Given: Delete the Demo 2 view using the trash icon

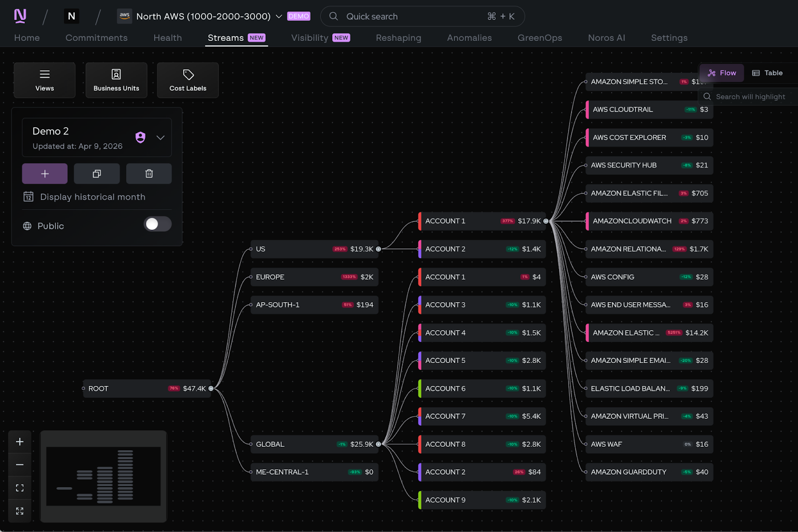Looking at the screenshot, I should coord(149,174).
